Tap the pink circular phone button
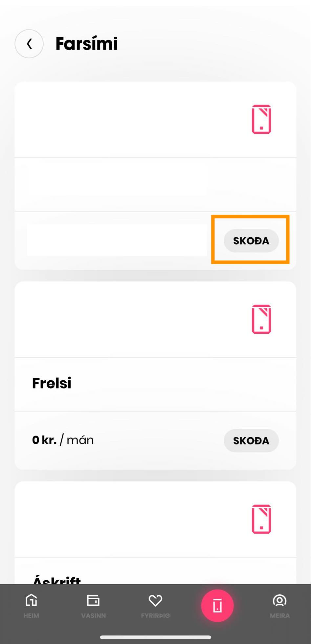The height and width of the screenshot is (644, 311). click(217, 606)
